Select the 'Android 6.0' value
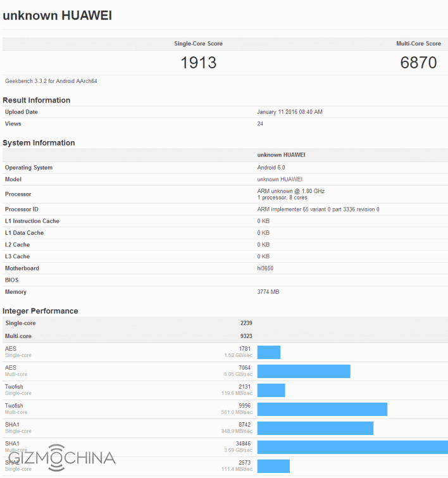The image size is (448, 478). pyautogui.click(x=271, y=168)
